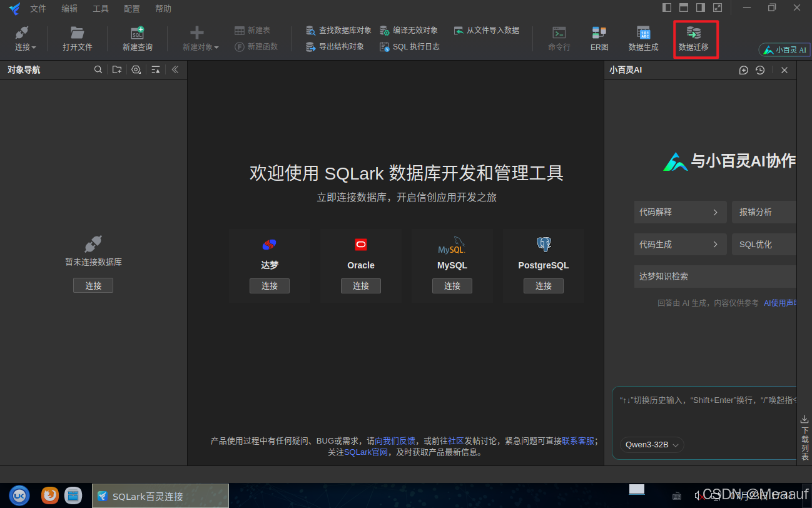This screenshot has width=812, height=508.
Task: Open the 数据迁移 tool
Action: [x=693, y=39]
